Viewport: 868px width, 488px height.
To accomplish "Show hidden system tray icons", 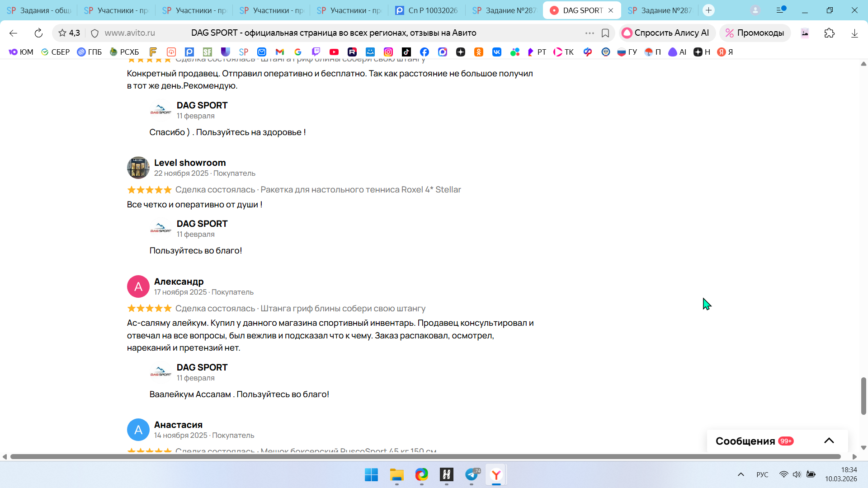I will 741,474.
